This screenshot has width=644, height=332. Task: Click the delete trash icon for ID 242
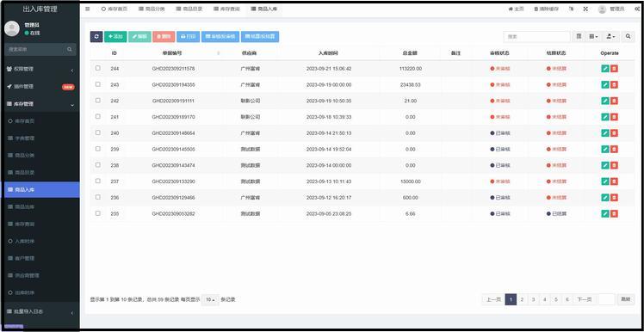point(614,101)
